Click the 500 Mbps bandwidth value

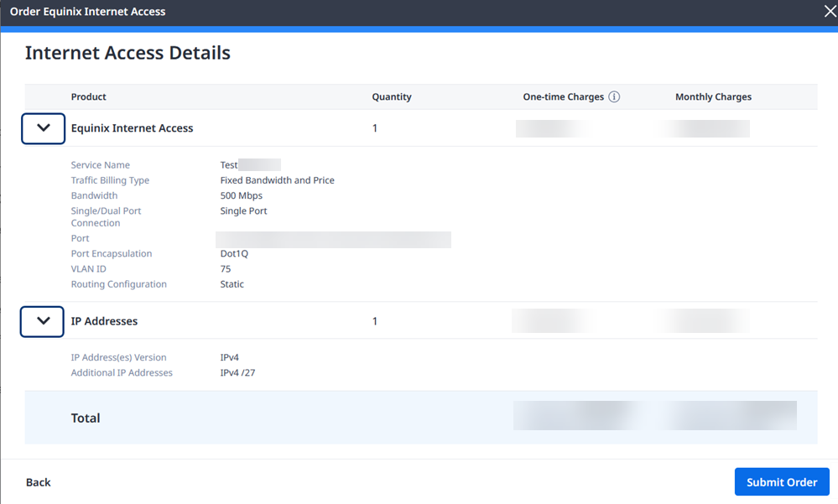241,195
